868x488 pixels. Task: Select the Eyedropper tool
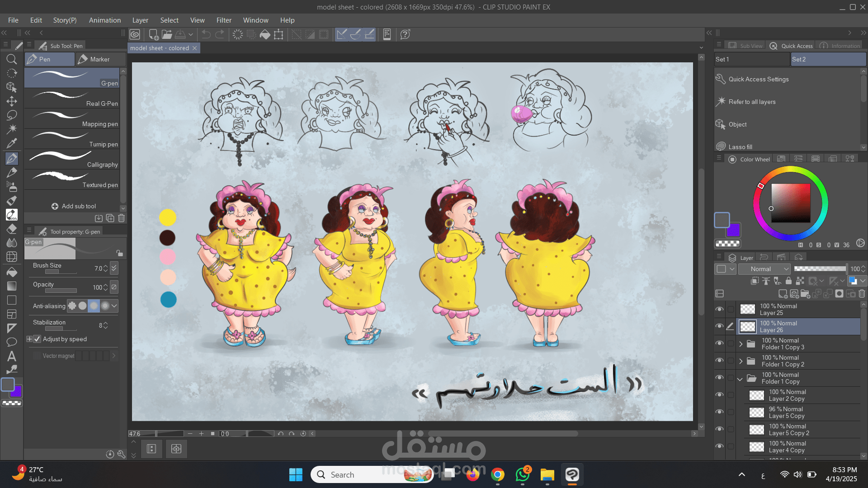tap(12, 143)
